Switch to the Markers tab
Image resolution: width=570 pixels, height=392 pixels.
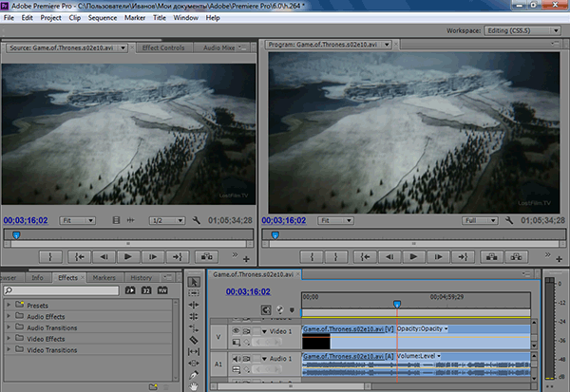tap(104, 277)
